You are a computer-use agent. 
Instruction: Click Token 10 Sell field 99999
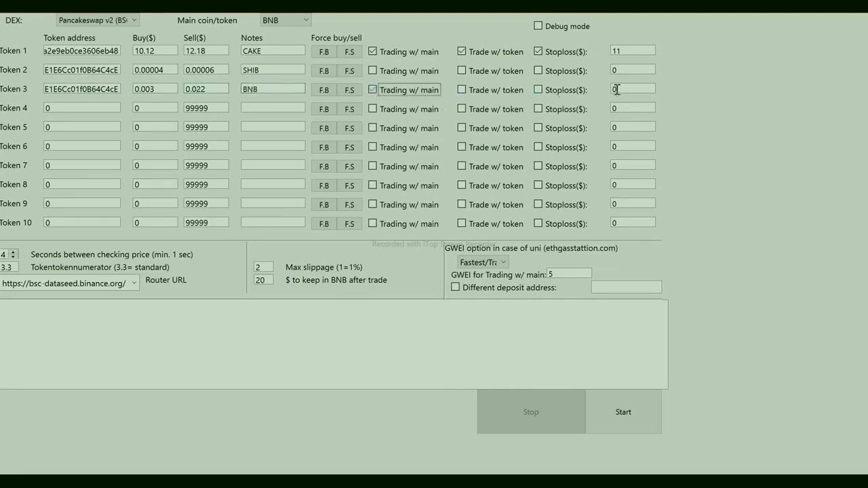[206, 222]
